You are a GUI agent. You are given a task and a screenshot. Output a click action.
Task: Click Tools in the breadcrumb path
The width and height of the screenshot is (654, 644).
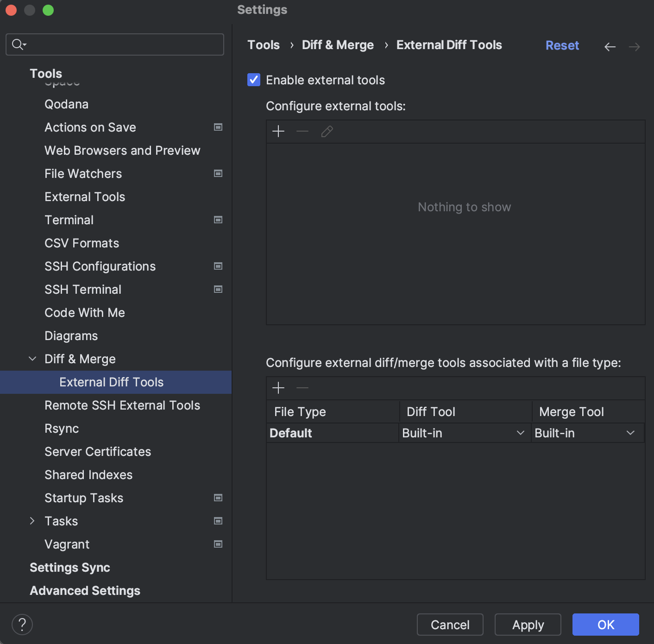coord(263,44)
